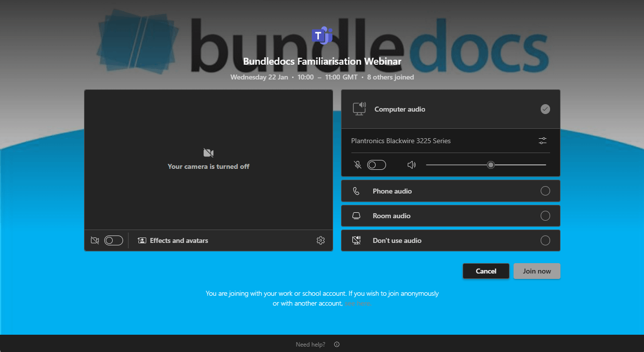Viewport: 644px width, 352px height.
Task: Click the Computer audio monitor icon
Action: coord(359,109)
